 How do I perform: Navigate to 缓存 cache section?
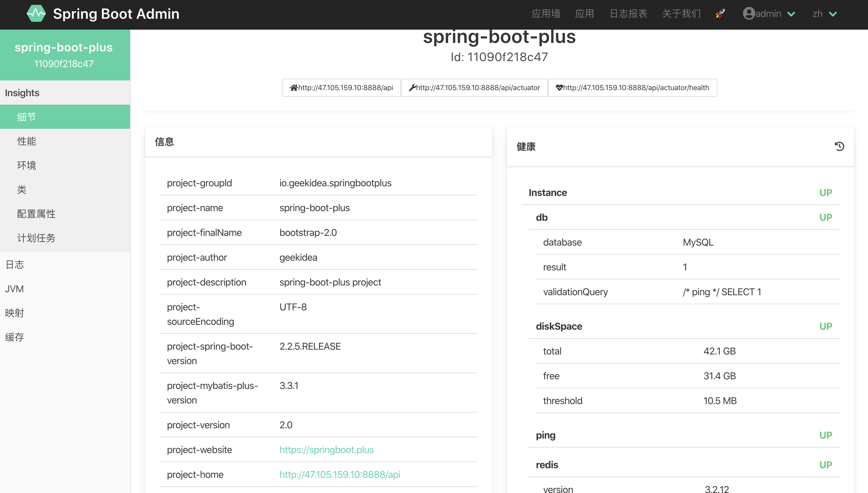(x=14, y=337)
